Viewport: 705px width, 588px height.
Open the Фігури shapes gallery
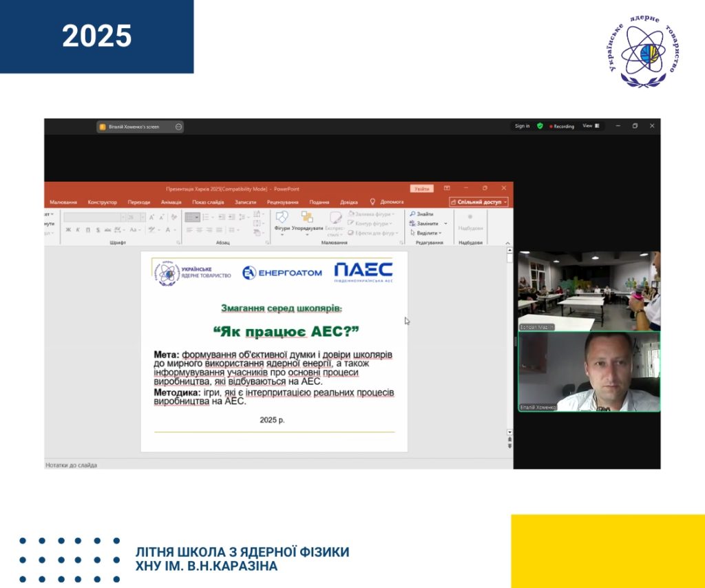click(282, 220)
